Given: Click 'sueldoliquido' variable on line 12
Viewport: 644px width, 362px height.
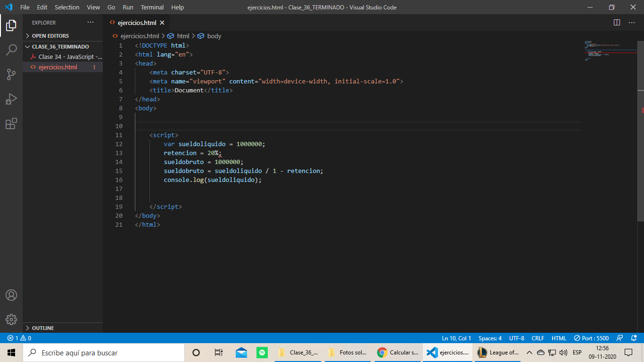Looking at the screenshot, I should [x=202, y=144].
